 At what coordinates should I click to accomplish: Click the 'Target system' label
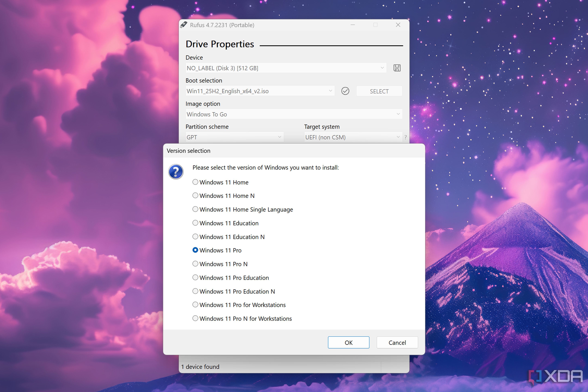click(x=322, y=127)
